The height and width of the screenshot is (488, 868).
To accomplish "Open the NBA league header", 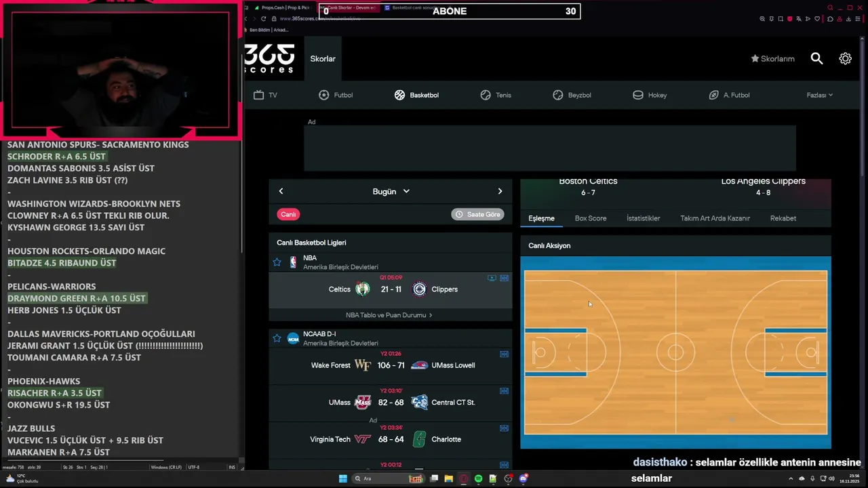I will 391,262.
